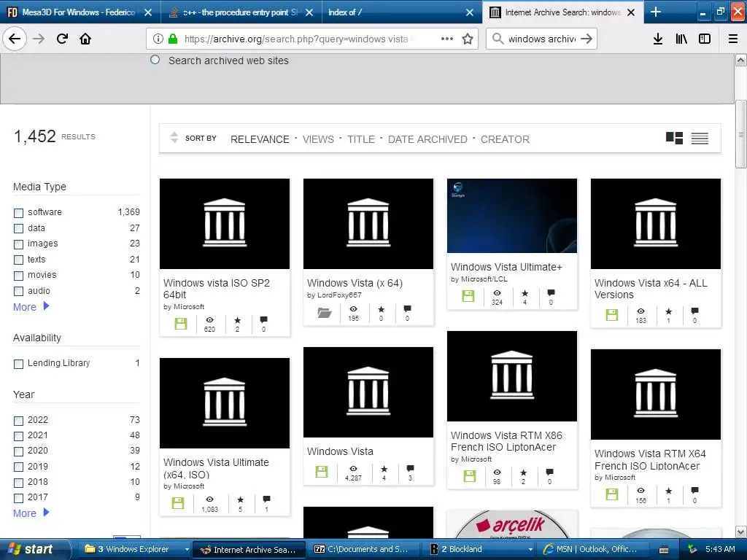Open the Downloads arrow icon
Image resolution: width=747 pixels, height=560 pixels.
point(658,39)
